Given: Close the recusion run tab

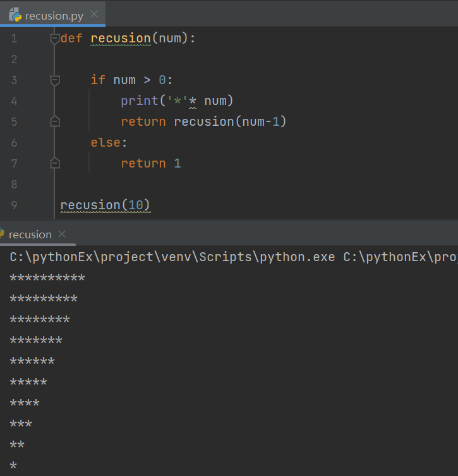Looking at the screenshot, I should [x=62, y=234].
